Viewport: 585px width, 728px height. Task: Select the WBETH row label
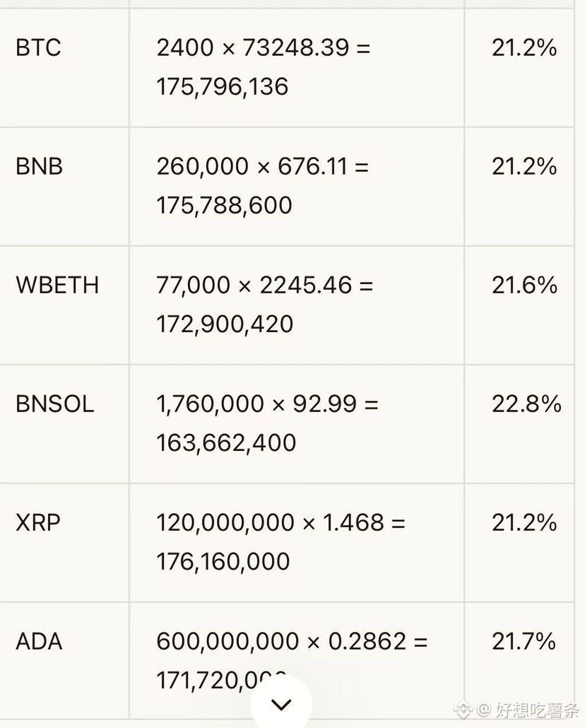[57, 285]
